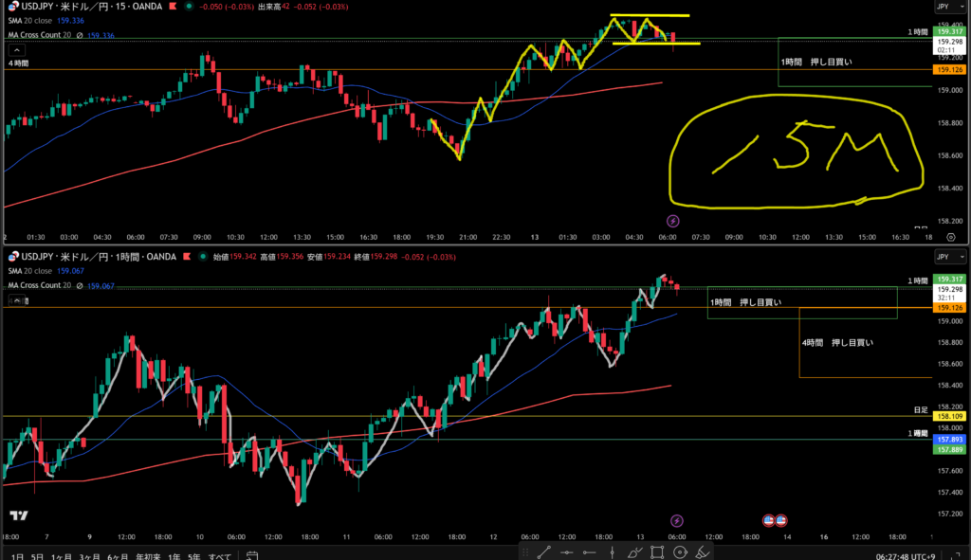971x560 pixels.
Task: Select the trend line drawing tool
Action: point(544,551)
